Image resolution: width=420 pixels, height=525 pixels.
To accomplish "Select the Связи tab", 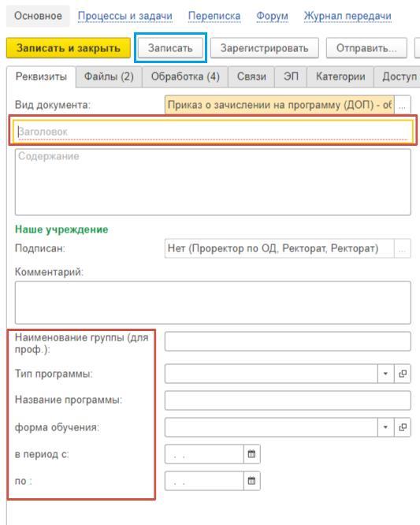I will coord(251,76).
